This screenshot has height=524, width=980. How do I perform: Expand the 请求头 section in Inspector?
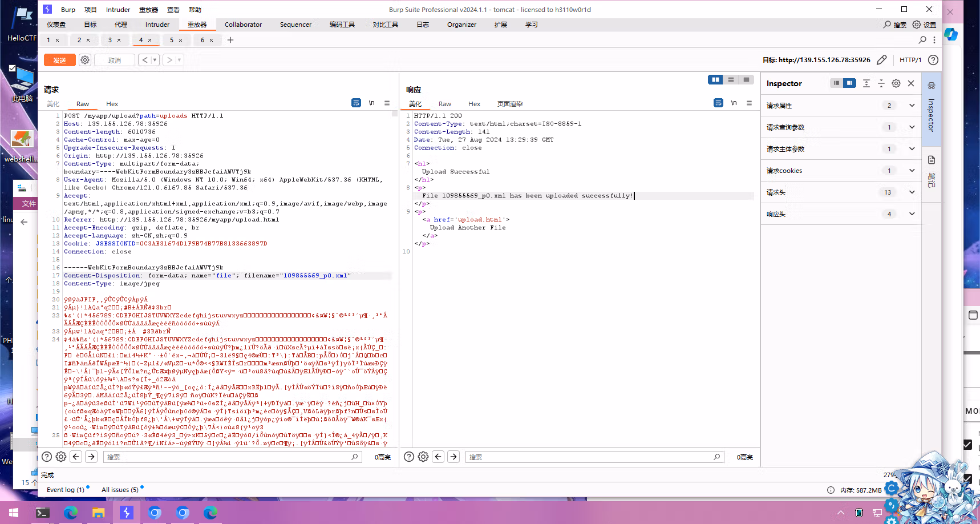[912, 192]
